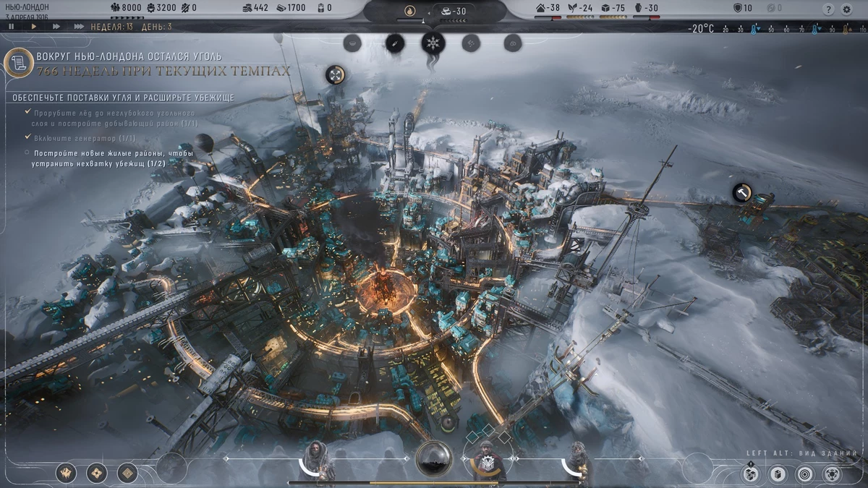
Task: Set fastest game speed (three arrows)
Action: (x=78, y=26)
